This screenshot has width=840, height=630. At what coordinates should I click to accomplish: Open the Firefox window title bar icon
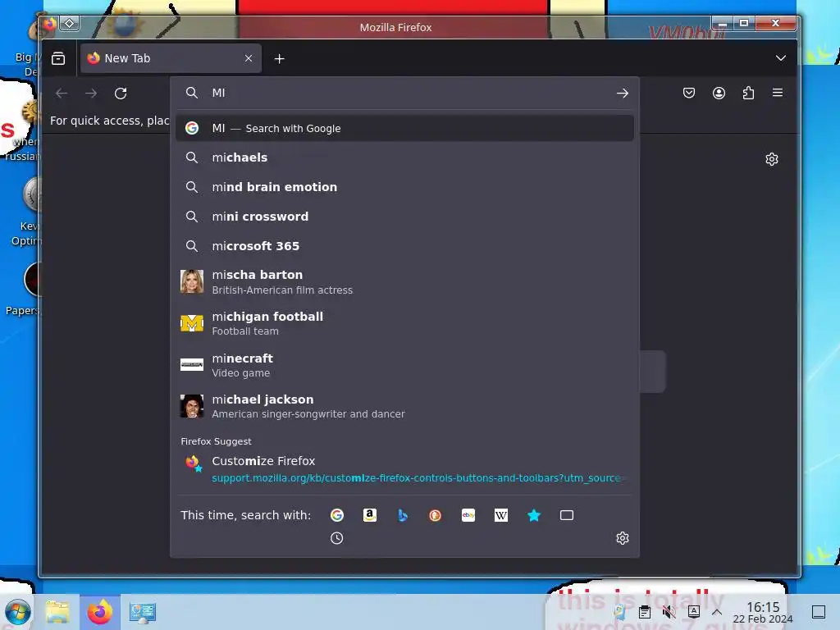click(50, 24)
